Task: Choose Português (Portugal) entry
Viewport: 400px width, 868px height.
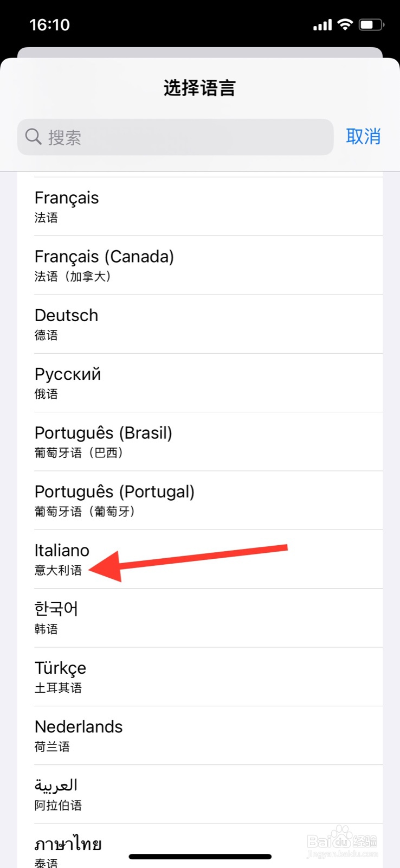Action: [200, 500]
